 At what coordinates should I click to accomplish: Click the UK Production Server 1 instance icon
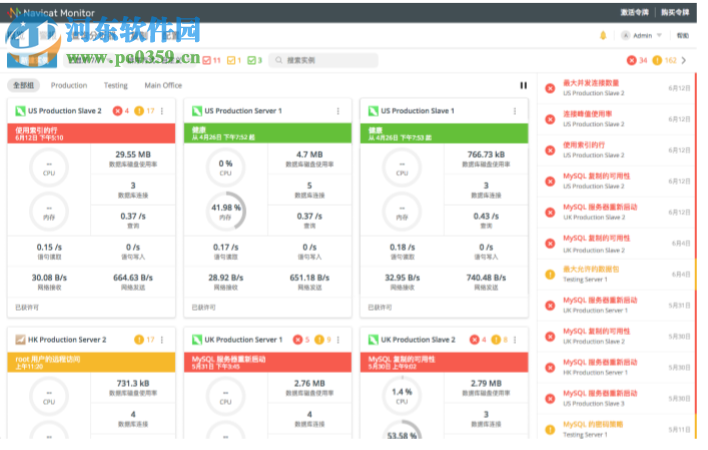[197, 340]
